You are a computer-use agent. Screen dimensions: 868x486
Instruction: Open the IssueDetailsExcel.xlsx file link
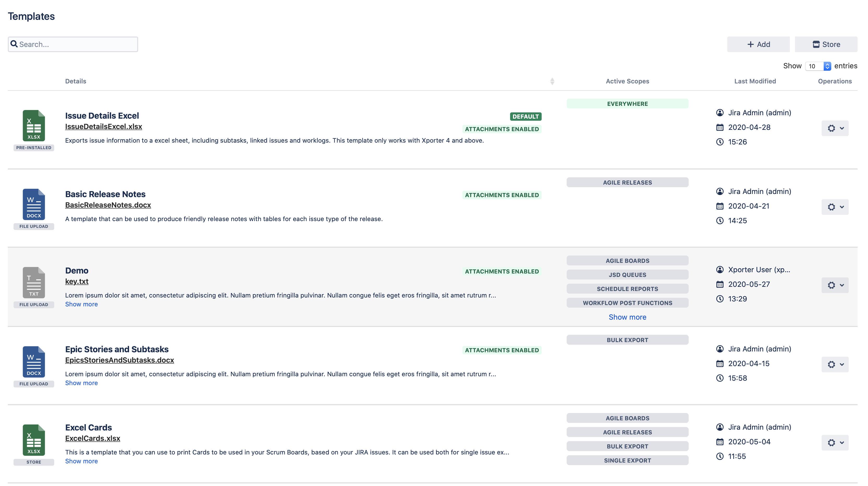[x=103, y=126]
